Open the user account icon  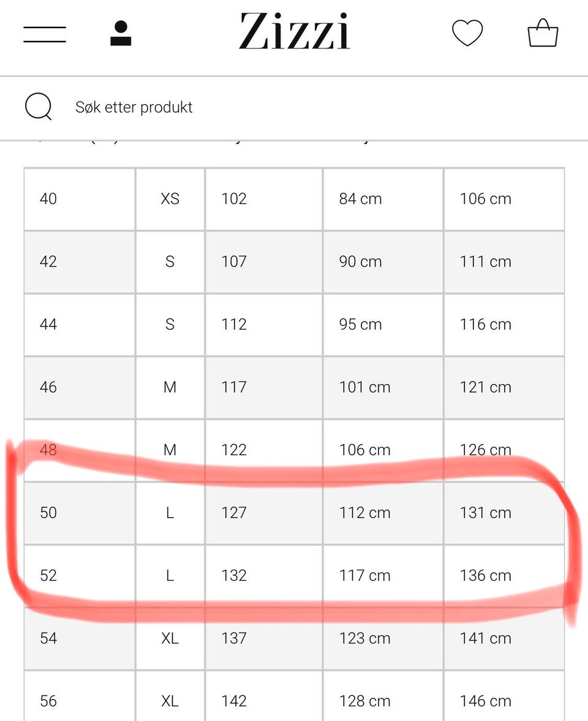[121, 34]
